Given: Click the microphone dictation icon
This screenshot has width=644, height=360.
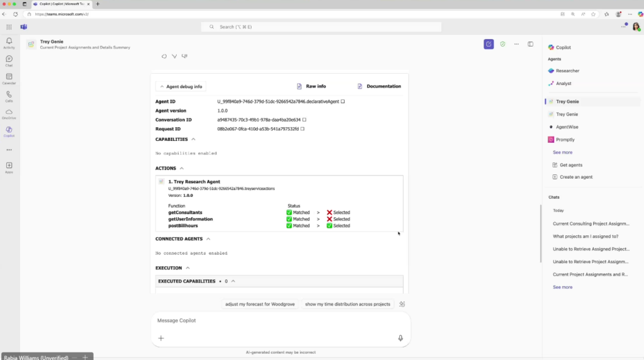Looking at the screenshot, I should (x=401, y=338).
